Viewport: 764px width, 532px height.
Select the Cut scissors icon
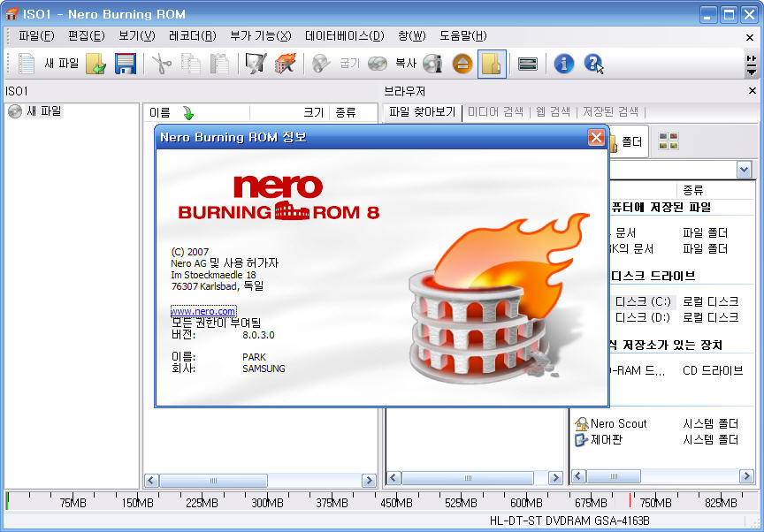[x=161, y=64]
